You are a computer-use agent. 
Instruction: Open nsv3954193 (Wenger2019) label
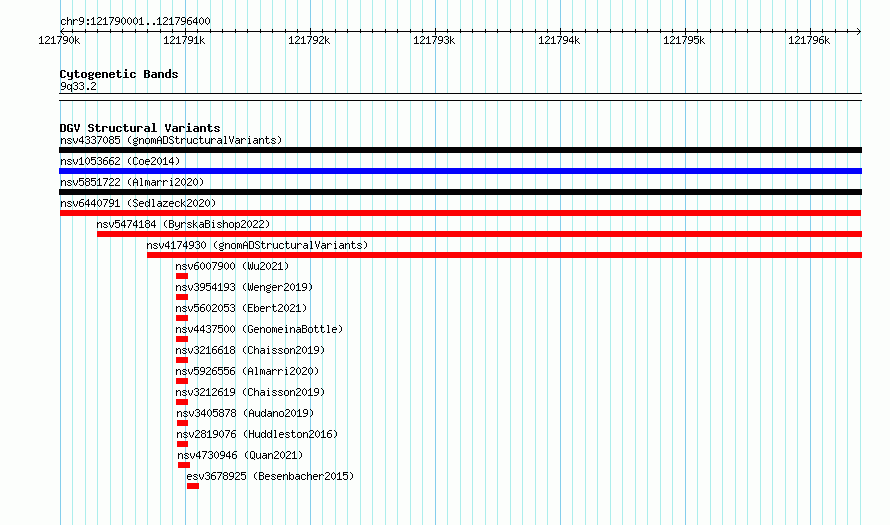pos(244,287)
